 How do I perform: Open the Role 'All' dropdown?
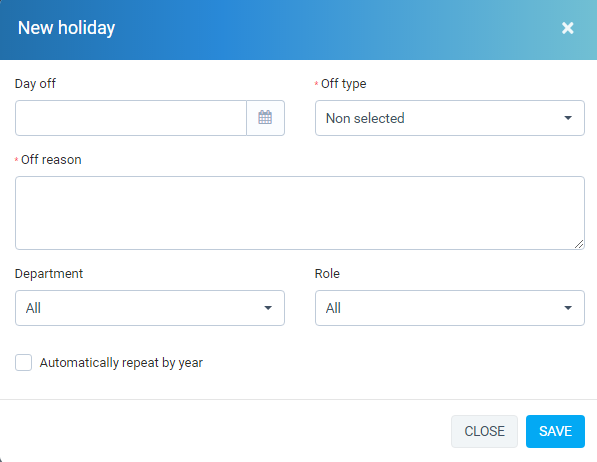[450, 308]
